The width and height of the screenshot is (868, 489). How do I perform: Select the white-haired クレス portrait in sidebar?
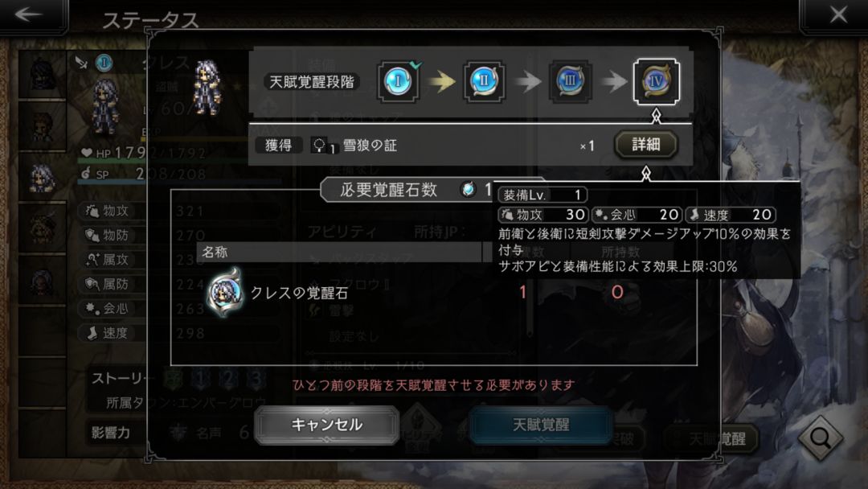point(42,176)
